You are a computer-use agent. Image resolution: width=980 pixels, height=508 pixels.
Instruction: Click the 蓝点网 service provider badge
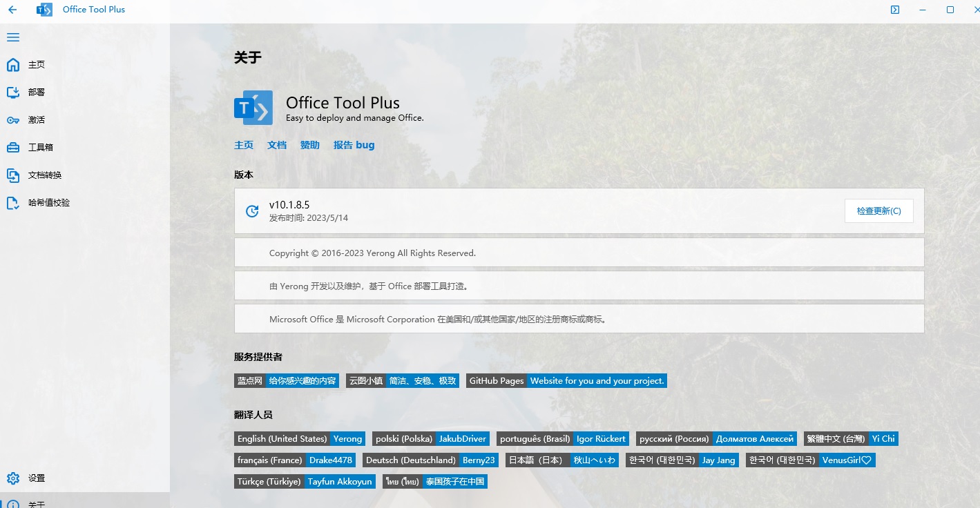287,381
